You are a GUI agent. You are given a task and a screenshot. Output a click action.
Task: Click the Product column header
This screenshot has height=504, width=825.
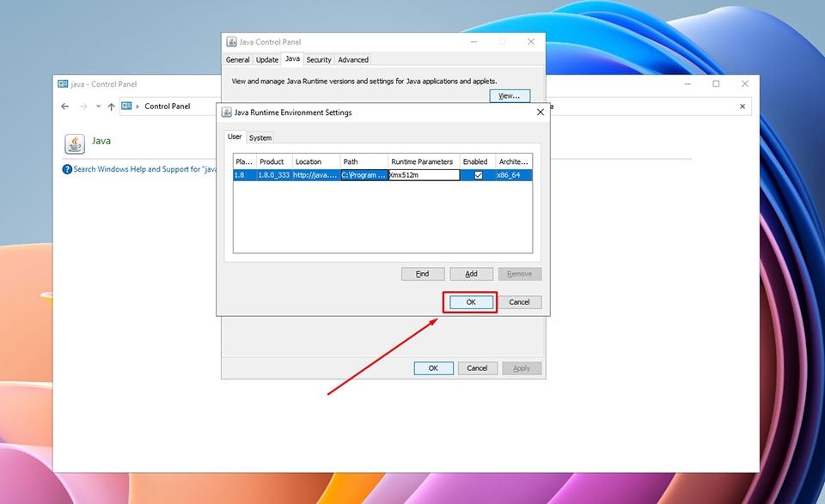[x=274, y=161]
